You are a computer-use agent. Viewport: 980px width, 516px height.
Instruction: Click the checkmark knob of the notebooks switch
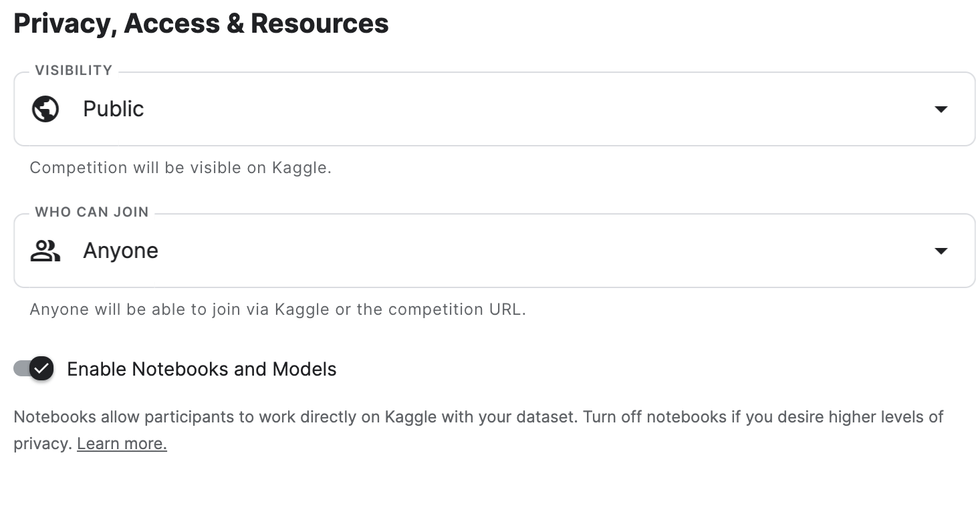point(41,368)
